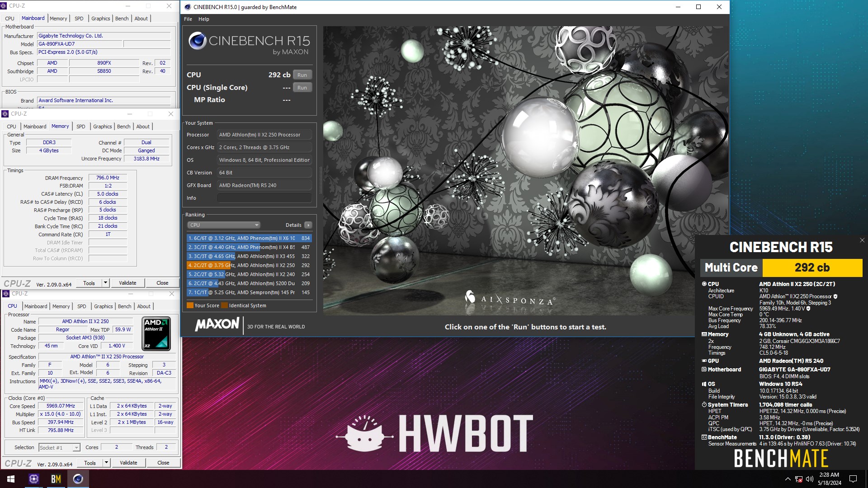Select ranking row 1 Phenom II X6
This screenshot has height=488, width=868.
(249, 238)
